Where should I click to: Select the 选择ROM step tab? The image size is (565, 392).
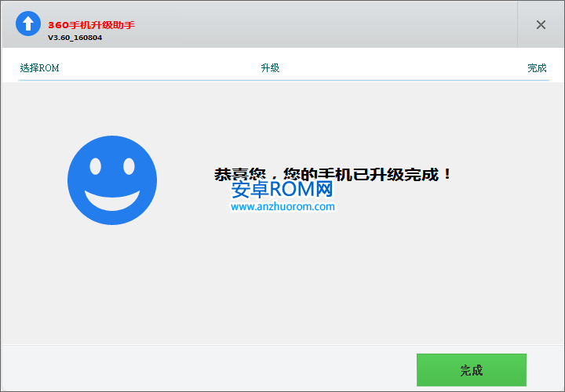point(39,67)
